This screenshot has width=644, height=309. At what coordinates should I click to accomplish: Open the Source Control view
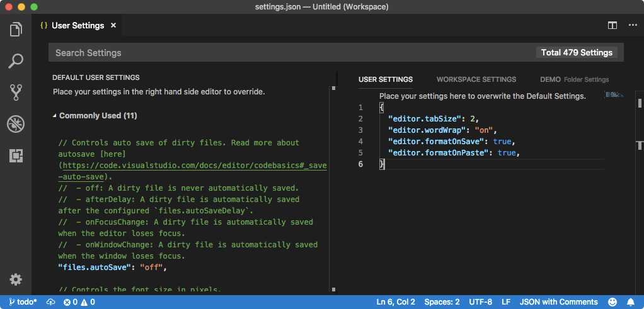coord(16,93)
